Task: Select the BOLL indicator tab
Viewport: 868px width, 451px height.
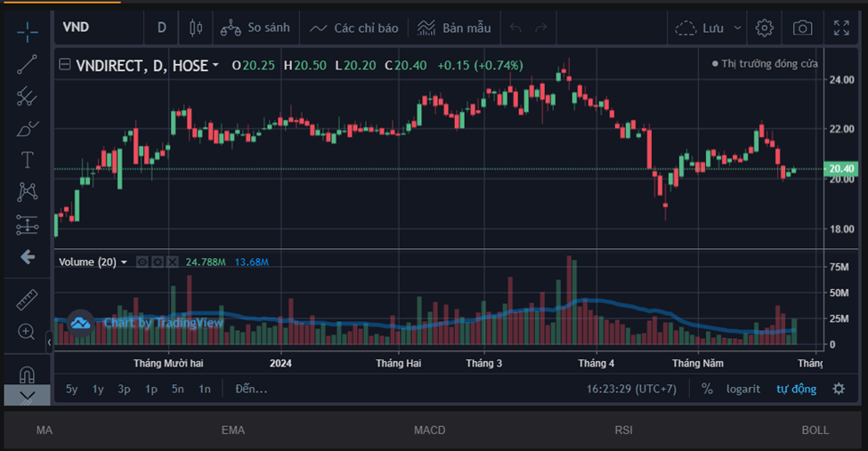Action: pyautogui.click(x=815, y=430)
